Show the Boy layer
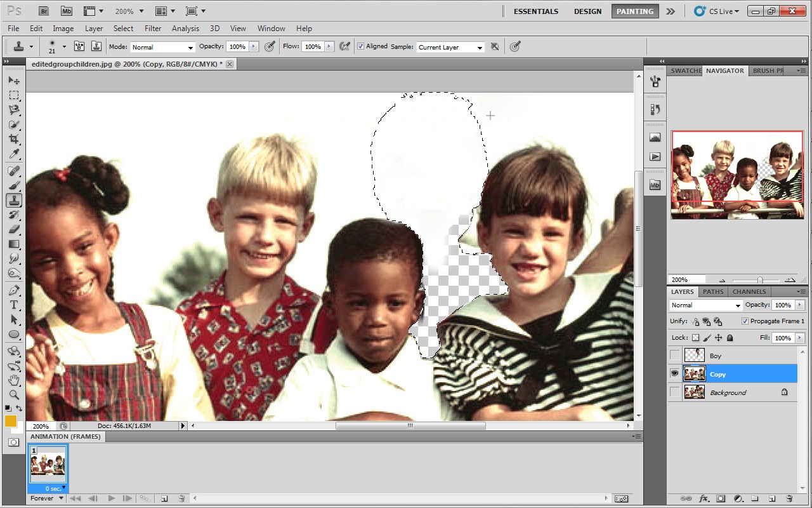 click(674, 356)
